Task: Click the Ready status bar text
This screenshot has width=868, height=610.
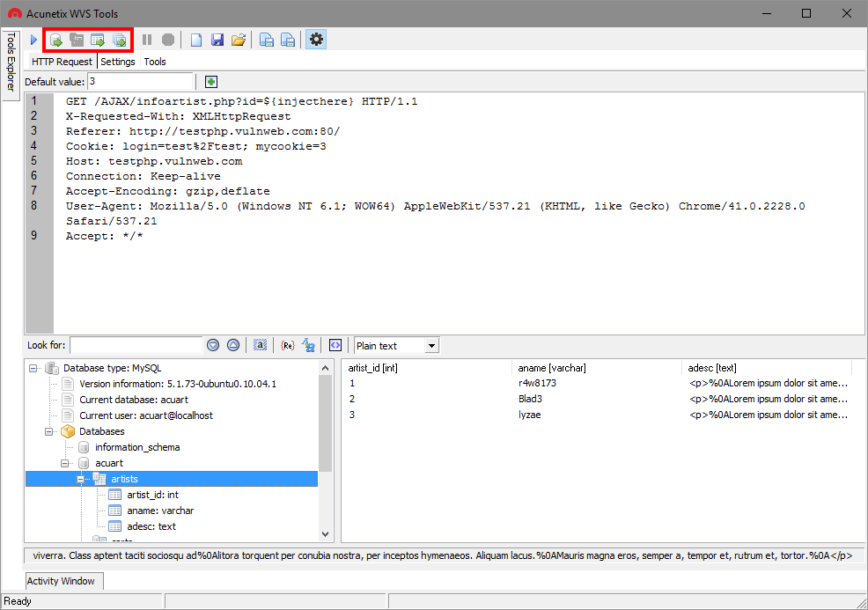Action: pyautogui.click(x=18, y=601)
